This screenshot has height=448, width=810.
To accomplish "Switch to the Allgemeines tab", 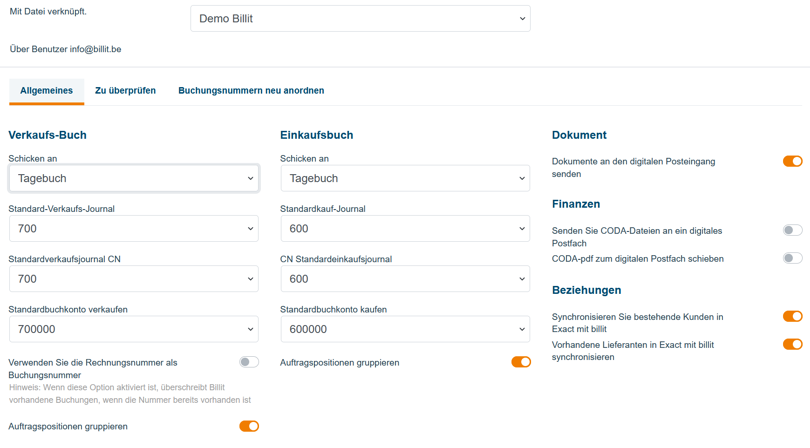I will pos(46,91).
